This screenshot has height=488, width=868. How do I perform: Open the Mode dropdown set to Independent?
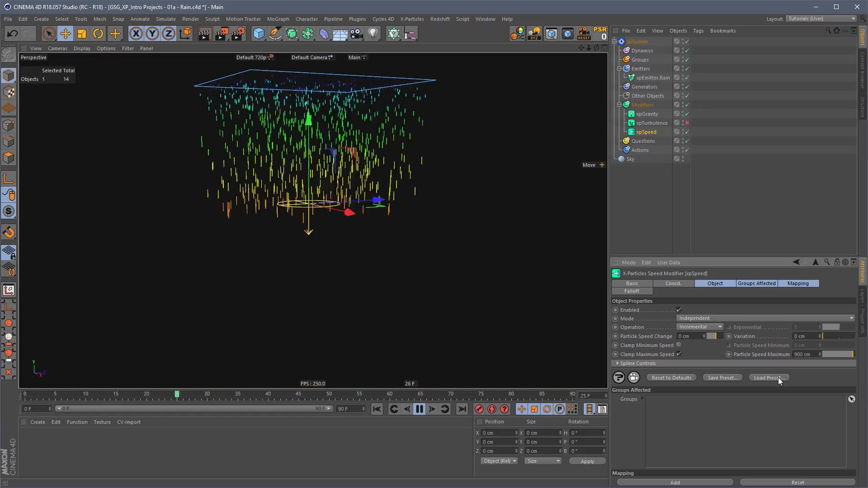[x=766, y=318]
